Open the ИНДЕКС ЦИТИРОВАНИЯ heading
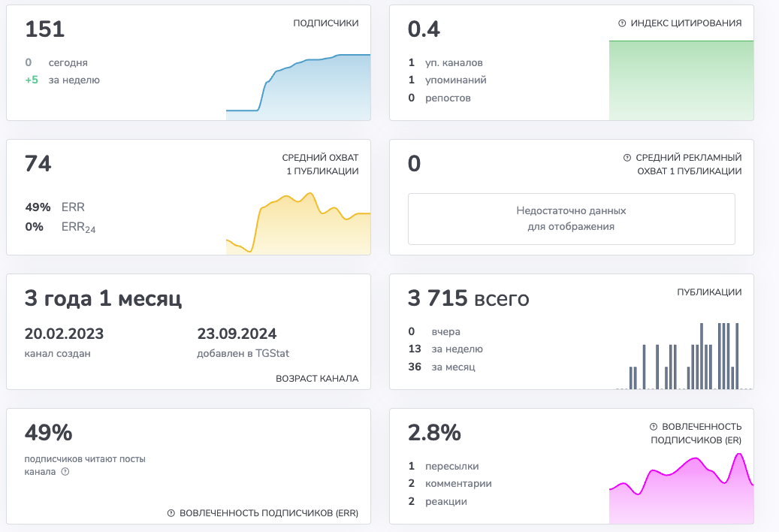The width and height of the screenshot is (779, 532). 686,23
